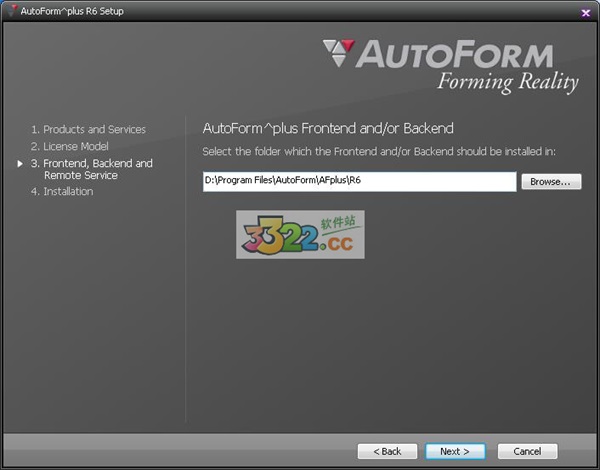
Task: Click the current step arrow indicator
Action: coord(20,164)
